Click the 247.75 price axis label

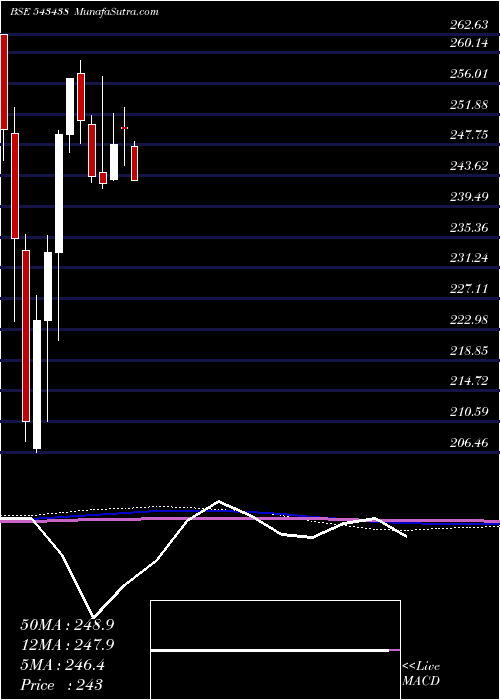[469, 135]
